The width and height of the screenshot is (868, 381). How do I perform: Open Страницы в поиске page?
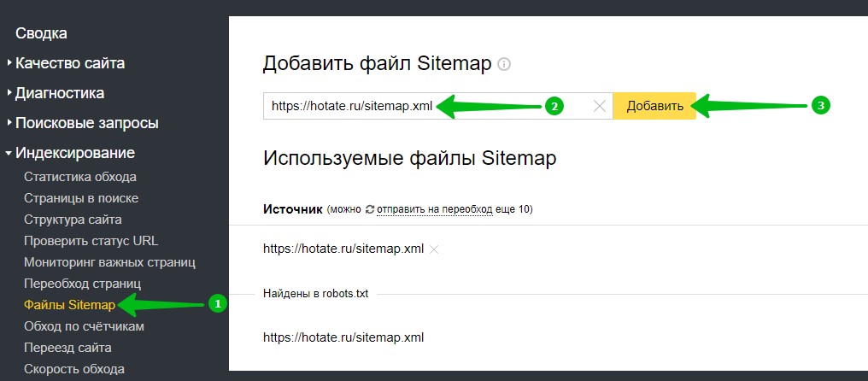pyautogui.click(x=81, y=198)
